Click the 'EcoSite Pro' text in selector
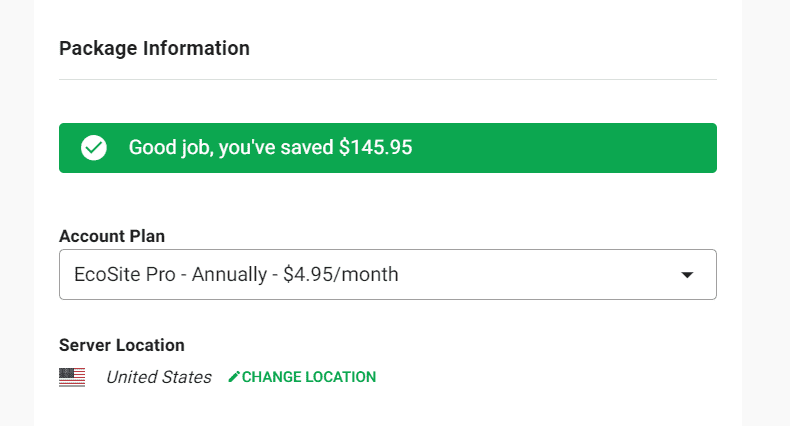This screenshot has height=426, width=790. coord(124,275)
